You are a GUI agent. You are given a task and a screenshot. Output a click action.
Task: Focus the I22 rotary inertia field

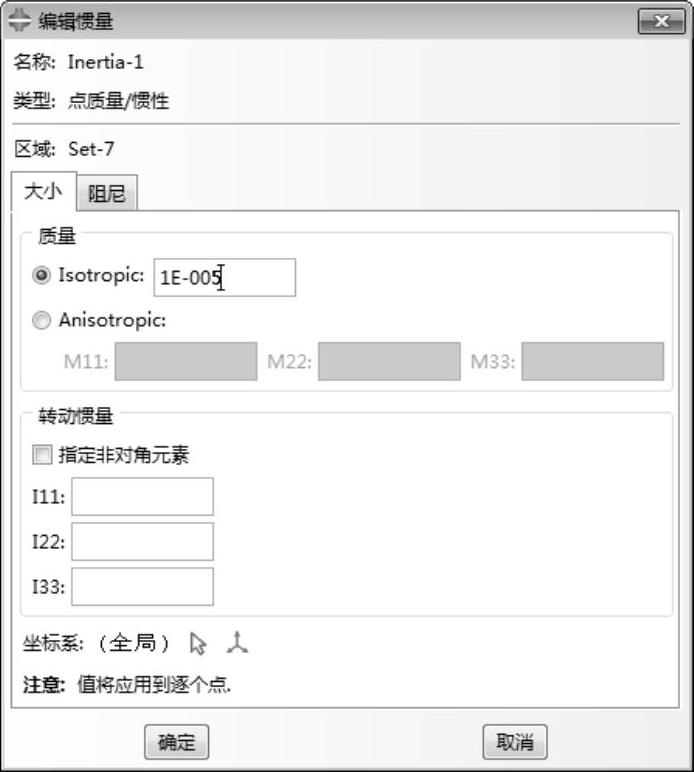coord(142,542)
